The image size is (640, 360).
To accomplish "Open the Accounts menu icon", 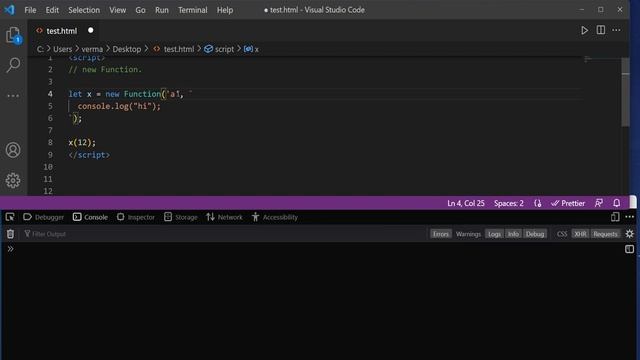I will (x=13, y=150).
